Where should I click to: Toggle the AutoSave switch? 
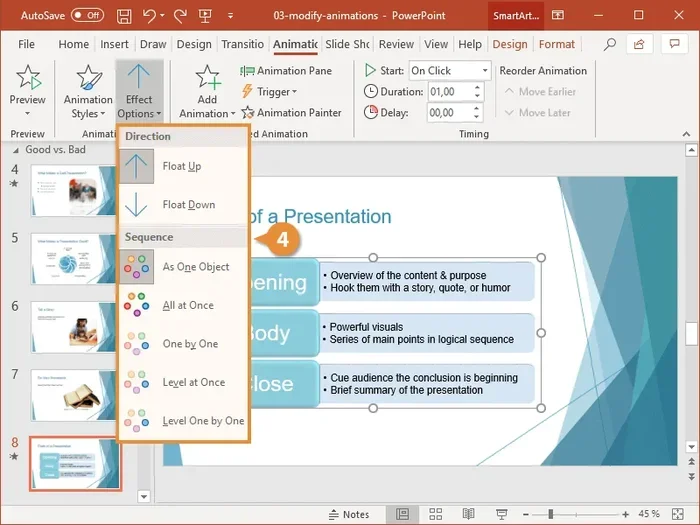pyautogui.click(x=87, y=16)
